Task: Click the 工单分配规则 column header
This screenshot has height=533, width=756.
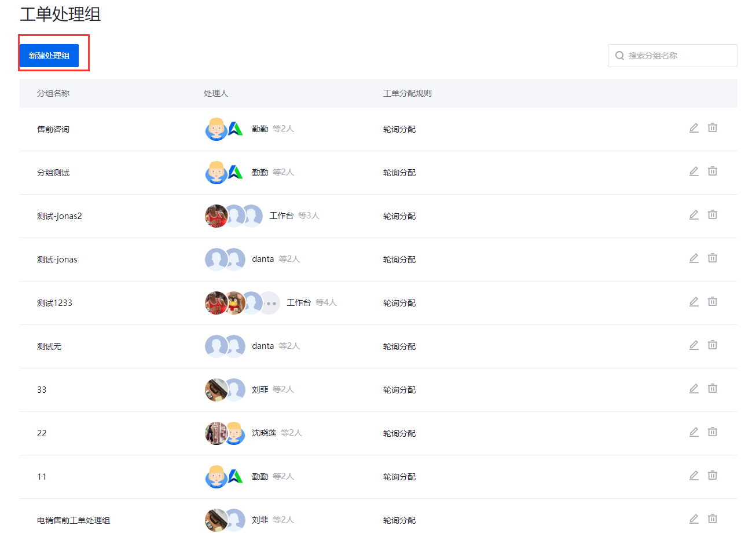Action: (407, 93)
